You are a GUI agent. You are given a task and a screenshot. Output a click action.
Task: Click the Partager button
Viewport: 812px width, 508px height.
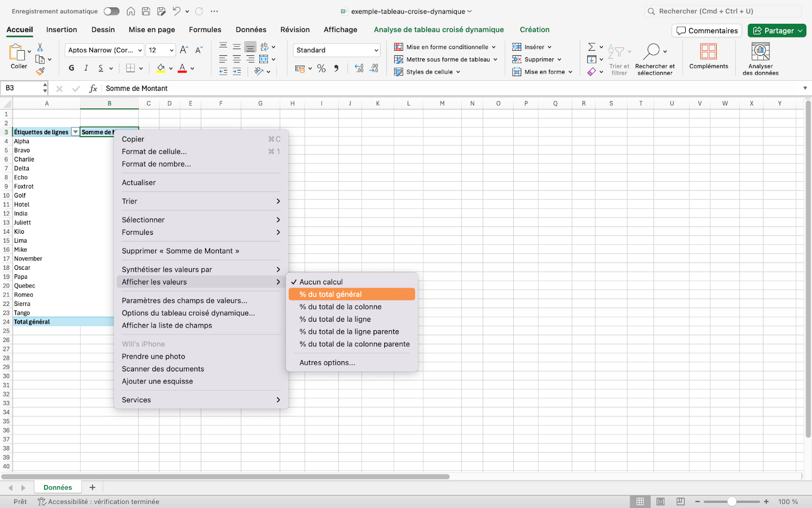coord(773,30)
